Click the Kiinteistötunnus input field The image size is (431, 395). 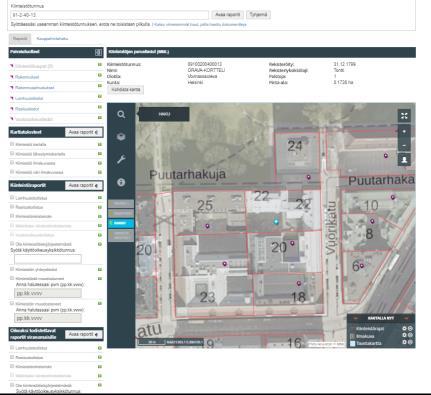click(x=110, y=15)
